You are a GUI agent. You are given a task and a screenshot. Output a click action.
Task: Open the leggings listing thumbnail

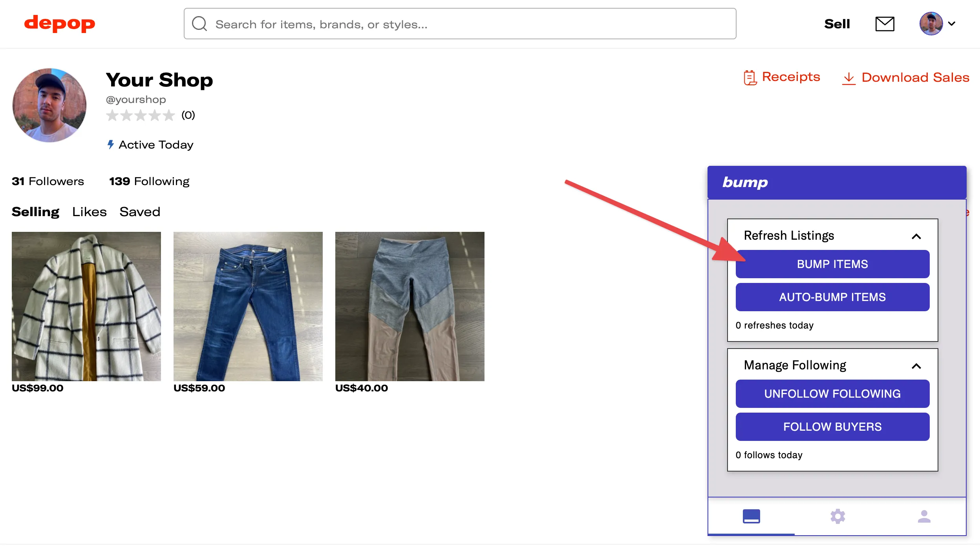click(410, 306)
